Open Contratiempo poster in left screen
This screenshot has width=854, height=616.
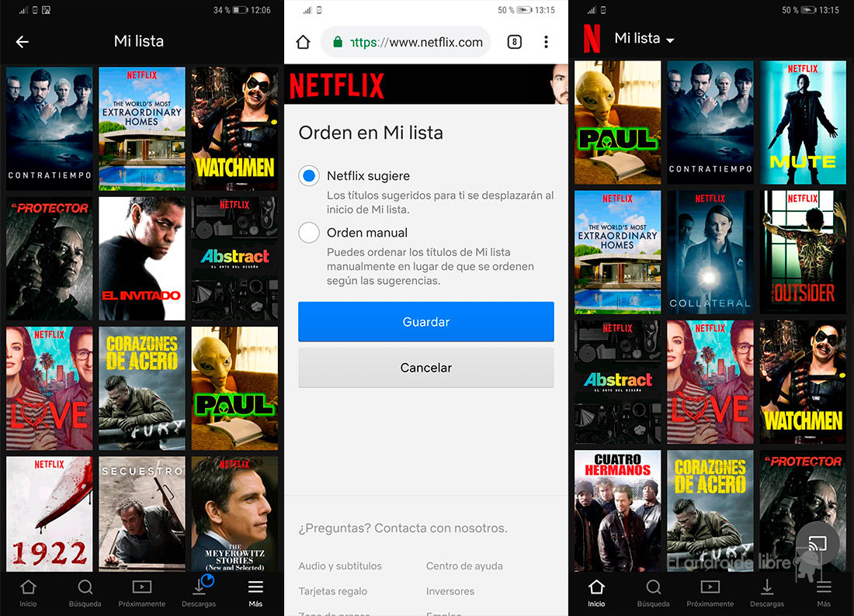tap(50, 129)
